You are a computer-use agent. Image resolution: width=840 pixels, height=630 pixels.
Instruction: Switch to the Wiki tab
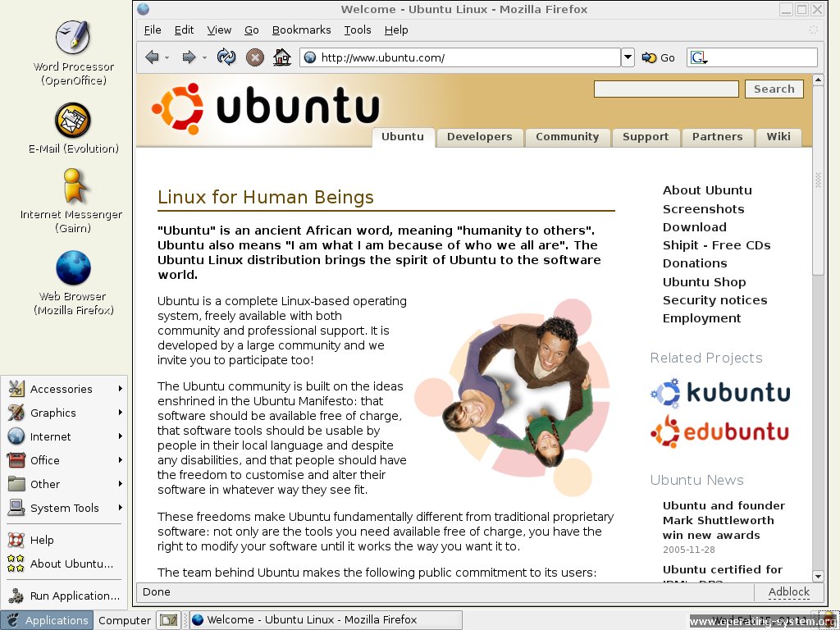click(778, 137)
